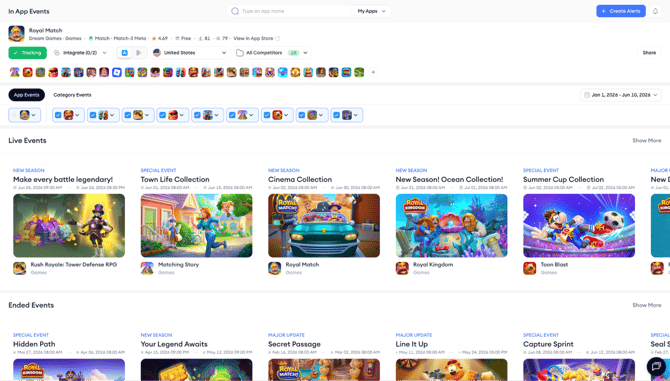Toggle the Toon Blast filter checkbox
This screenshot has height=381, width=670.
(x=267, y=115)
